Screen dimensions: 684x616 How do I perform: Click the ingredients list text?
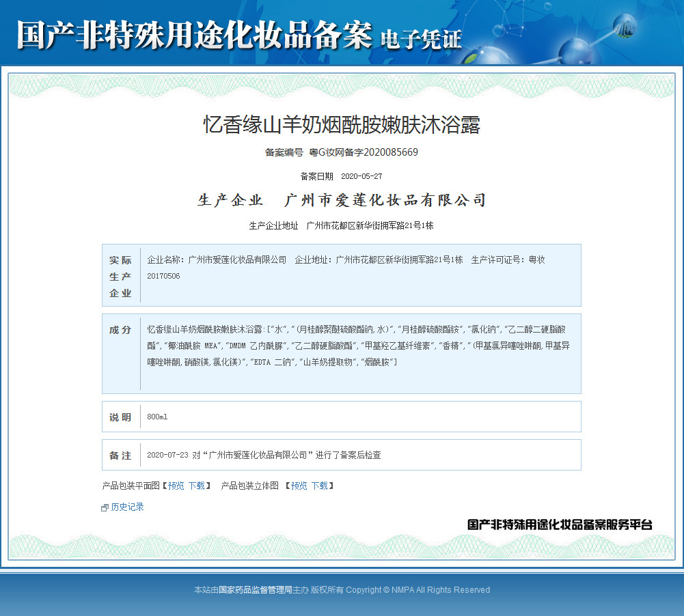359,346
